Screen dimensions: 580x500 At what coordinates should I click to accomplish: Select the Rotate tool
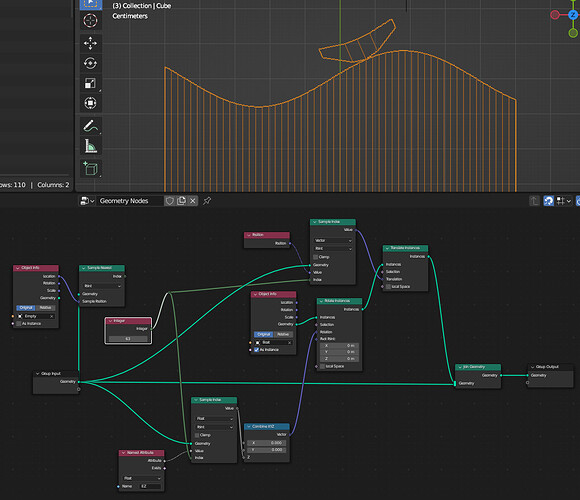[x=90, y=63]
